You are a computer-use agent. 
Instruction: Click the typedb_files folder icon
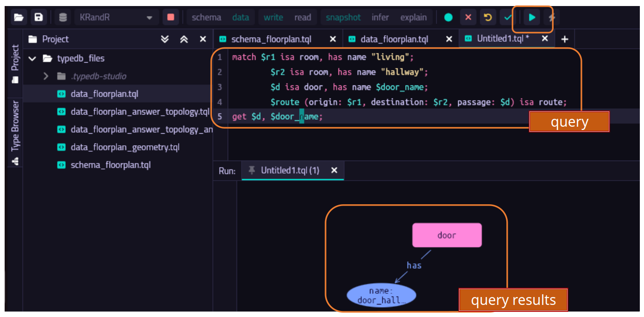[x=47, y=58]
